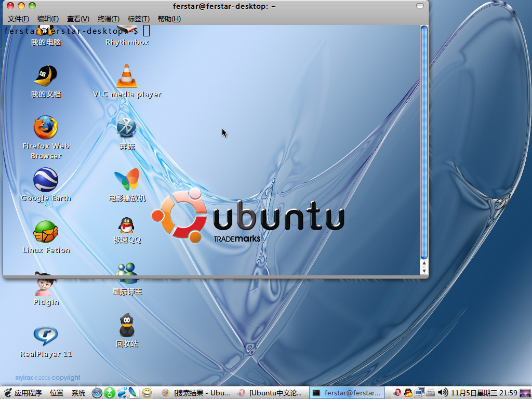
Task: Click the keyboard tray icon
Action: [431, 393]
